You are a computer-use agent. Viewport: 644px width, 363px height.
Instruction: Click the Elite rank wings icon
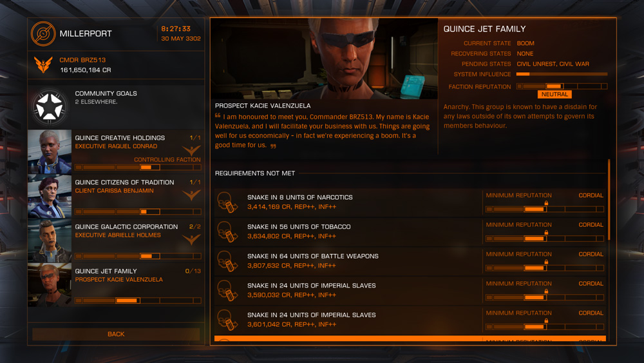pos(44,65)
